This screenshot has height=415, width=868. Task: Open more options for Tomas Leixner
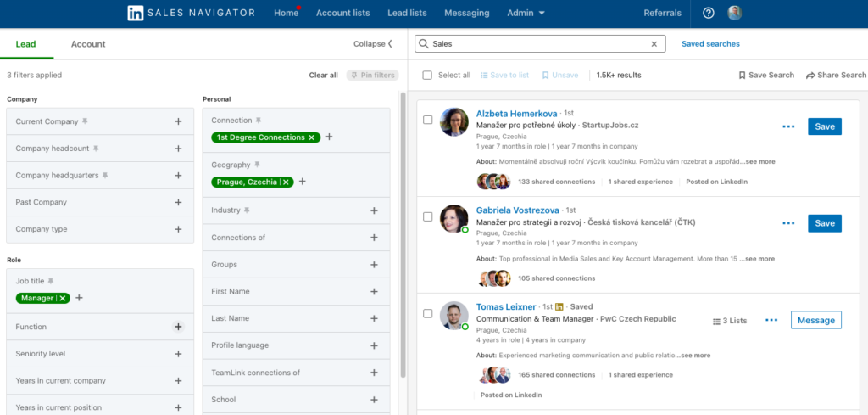(771, 320)
